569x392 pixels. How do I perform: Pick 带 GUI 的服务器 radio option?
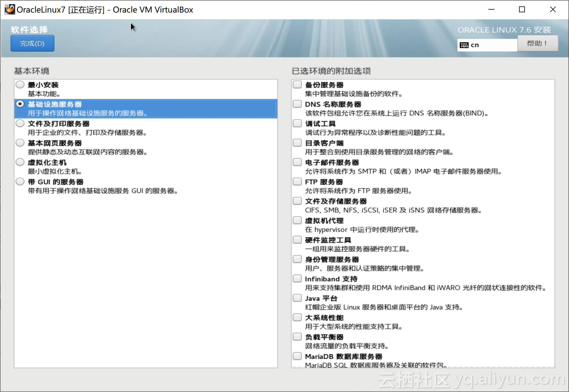(x=20, y=182)
